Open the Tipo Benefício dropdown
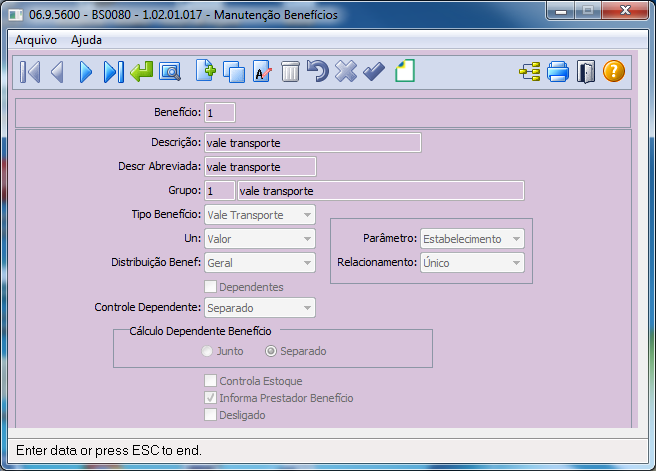656x471 pixels. pos(260,215)
